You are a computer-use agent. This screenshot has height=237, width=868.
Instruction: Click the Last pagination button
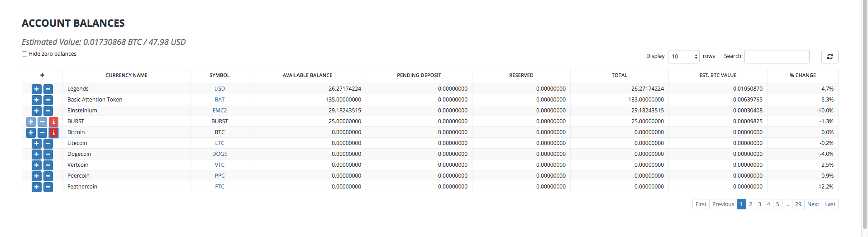tap(830, 204)
